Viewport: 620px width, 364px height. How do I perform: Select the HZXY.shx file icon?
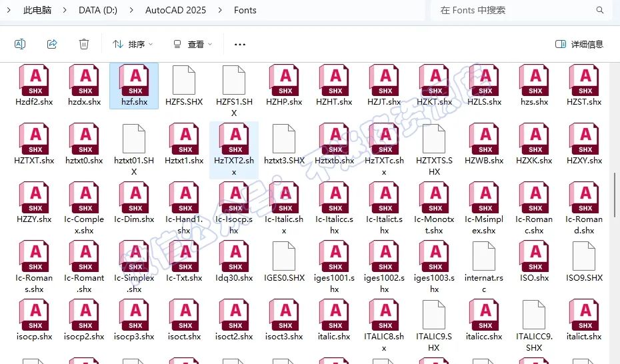[585, 139]
